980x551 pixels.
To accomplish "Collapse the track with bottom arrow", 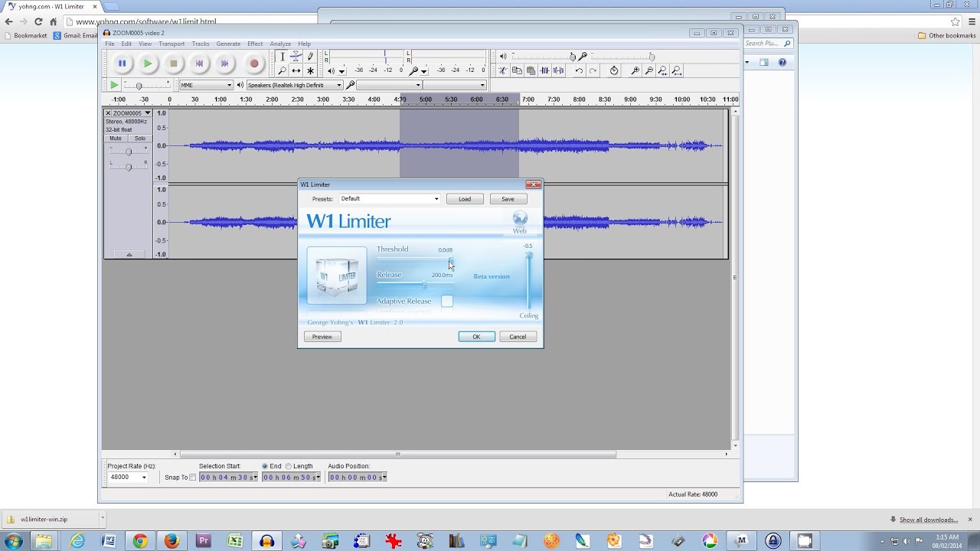I will click(x=129, y=254).
